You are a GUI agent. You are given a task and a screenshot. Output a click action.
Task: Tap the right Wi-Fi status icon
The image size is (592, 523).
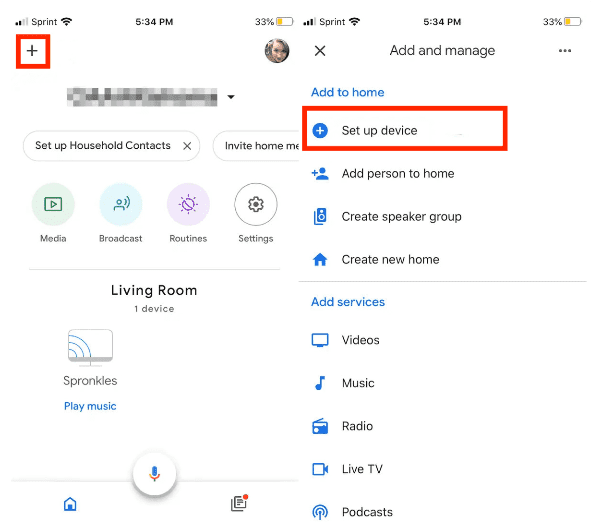tap(355, 22)
